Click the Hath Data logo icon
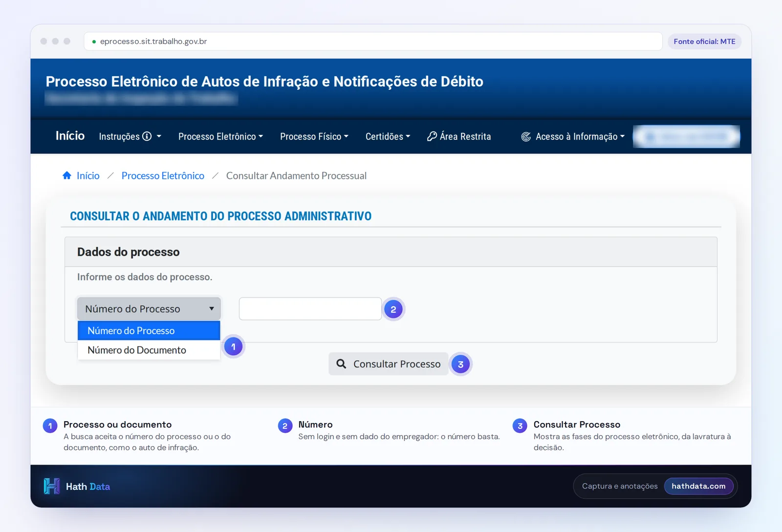This screenshot has height=532, width=782. tap(52, 486)
